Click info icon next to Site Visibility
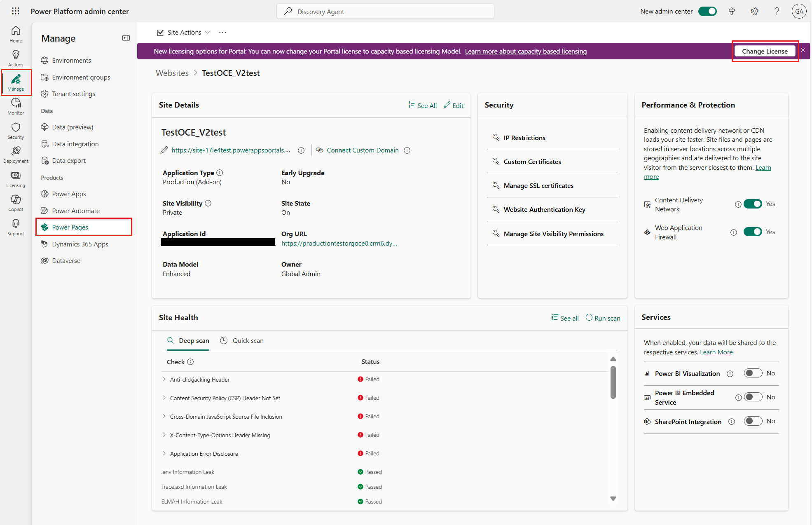812x525 pixels. point(208,203)
